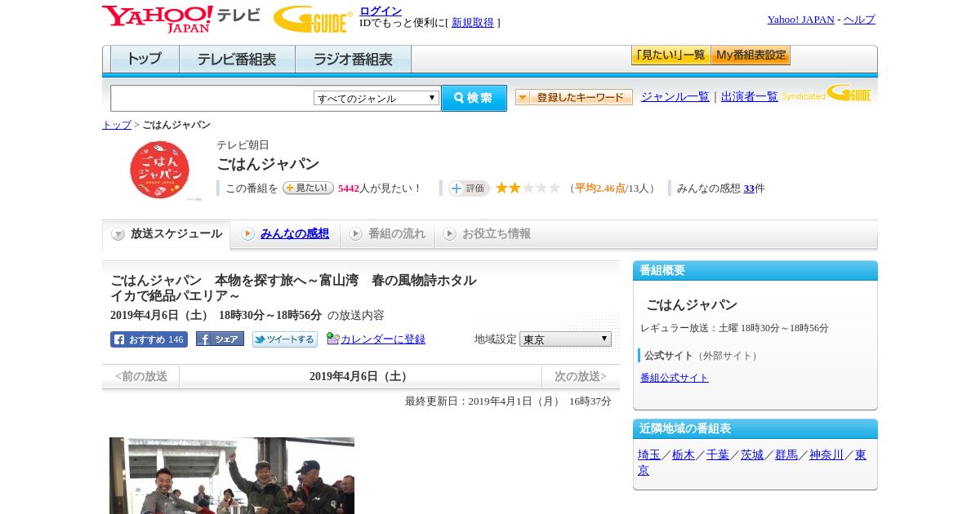Image resolution: width=980 pixels, height=514 pixels.
Task: Click the 評価 rating button
Action: (469, 188)
